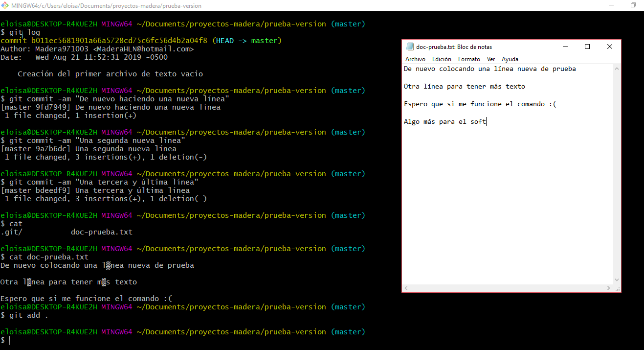
Task: Click the "Otra línea para tener más texto" line in Notepad
Action: coord(464,87)
